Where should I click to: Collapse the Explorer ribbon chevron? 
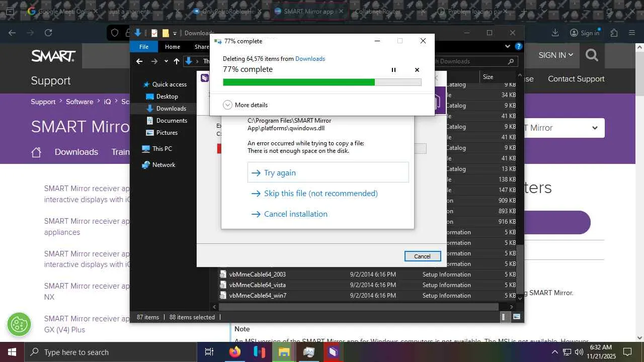507,47
